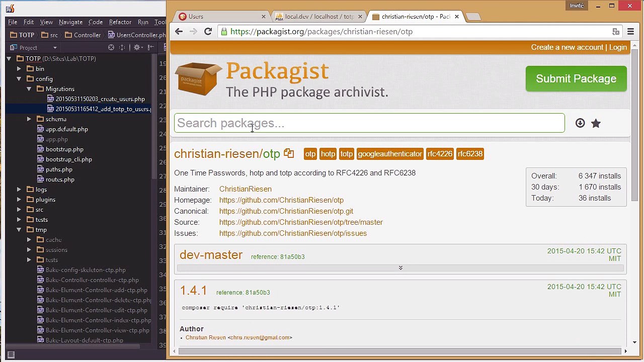Select routes.php in project tree

point(60,179)
